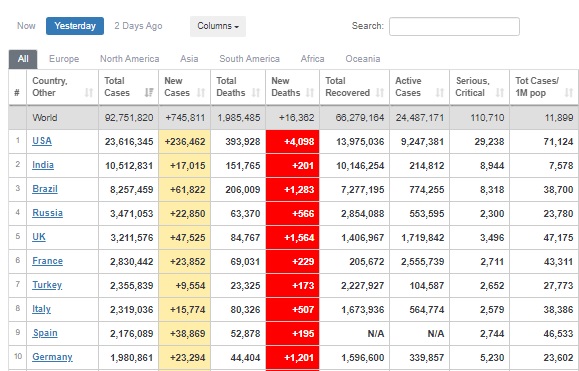Sort by Total Cases column arrows
Screen dimensions: 579x371
point(149,92)
